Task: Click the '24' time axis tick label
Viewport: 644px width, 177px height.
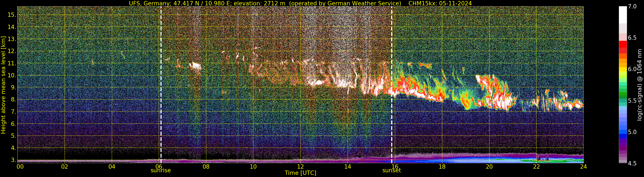Action: pyautogui.click(x=583, y=166)
